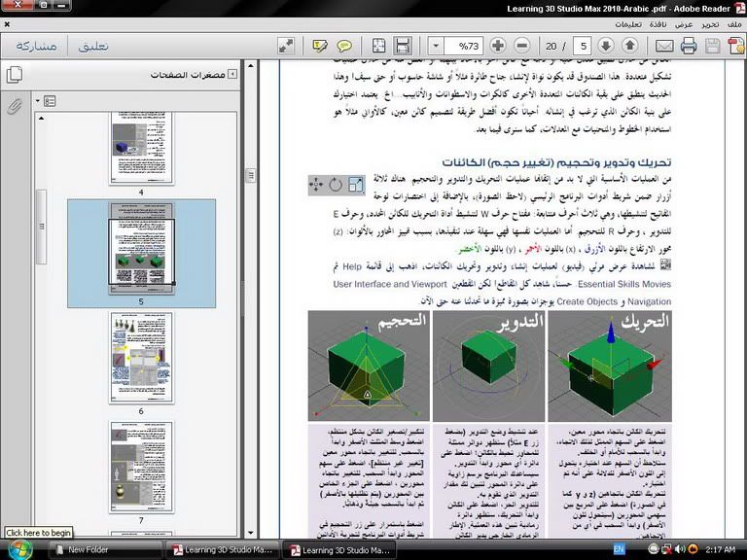Click the page number field showing 5

(x=583, y=46)
